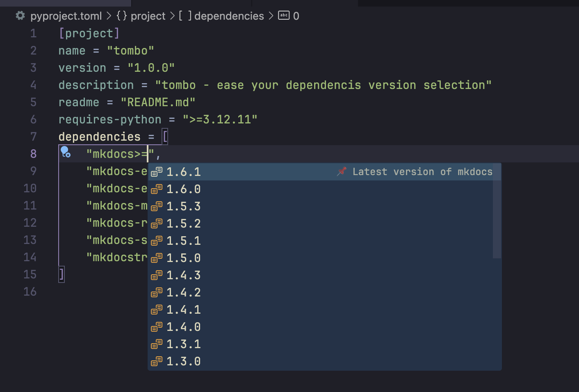This screenshot has height=392, width=579.
Task: Click the curly braces icon before project
Action: pyautogui.click(x=121, y=16)
